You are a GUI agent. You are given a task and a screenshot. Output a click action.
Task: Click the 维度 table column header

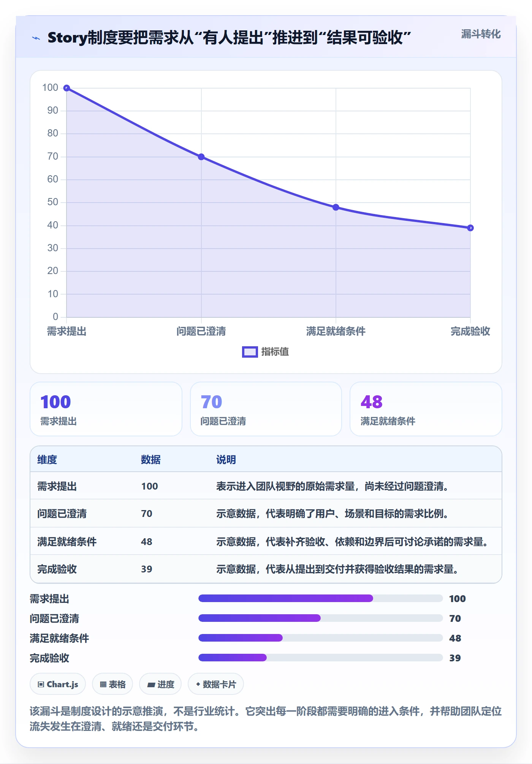coord(47,460)
